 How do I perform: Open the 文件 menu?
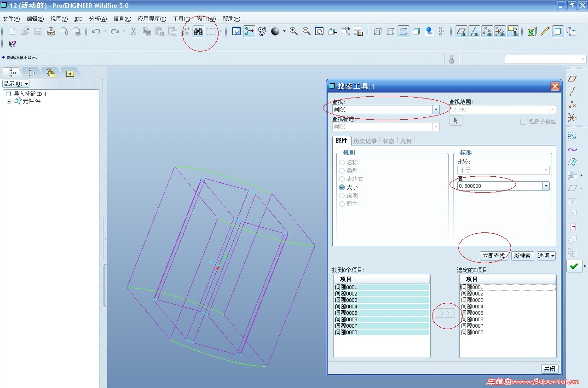coord(12,19)
